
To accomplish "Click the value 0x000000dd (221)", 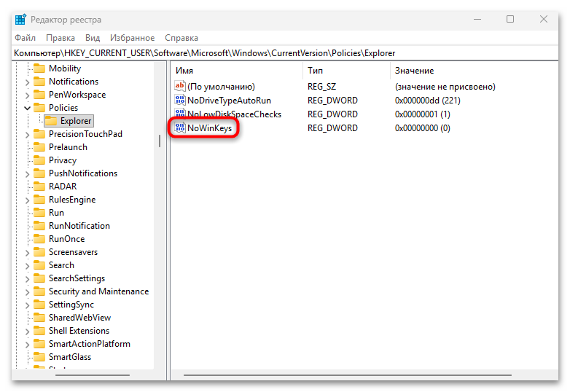I will [x=427, y=101].
